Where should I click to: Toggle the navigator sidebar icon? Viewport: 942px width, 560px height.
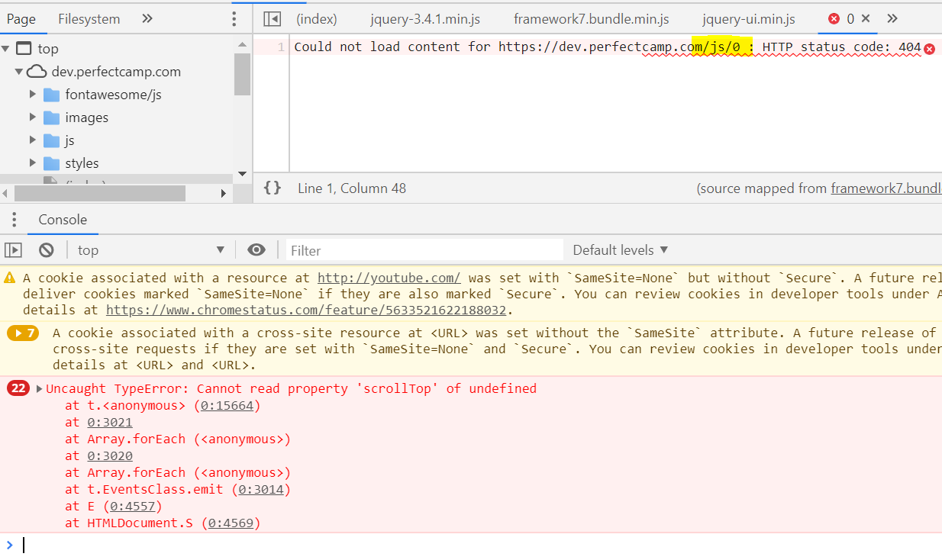(272, 19)
